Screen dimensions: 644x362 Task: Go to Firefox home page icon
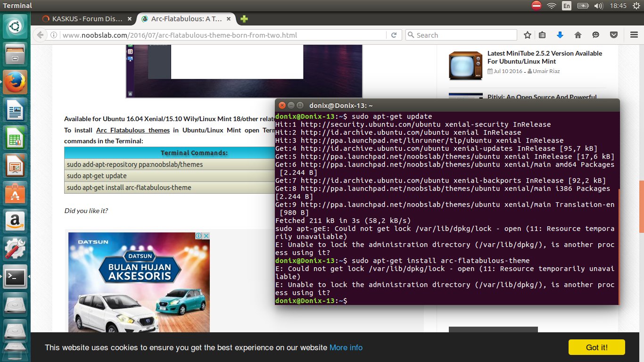coord(578,35)
